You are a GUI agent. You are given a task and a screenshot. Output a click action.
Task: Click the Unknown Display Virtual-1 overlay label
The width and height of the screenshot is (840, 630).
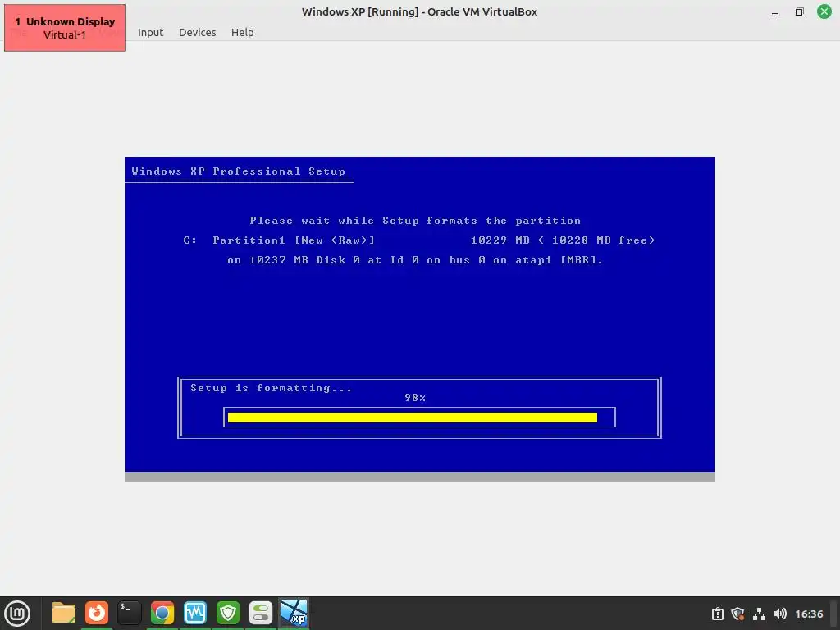click(65, 28)
